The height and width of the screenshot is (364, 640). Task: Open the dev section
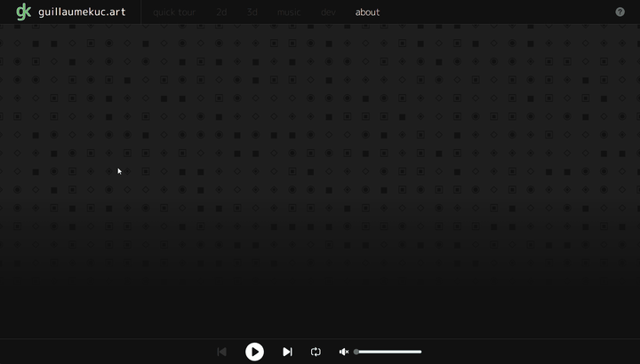[x=328, y=12]
